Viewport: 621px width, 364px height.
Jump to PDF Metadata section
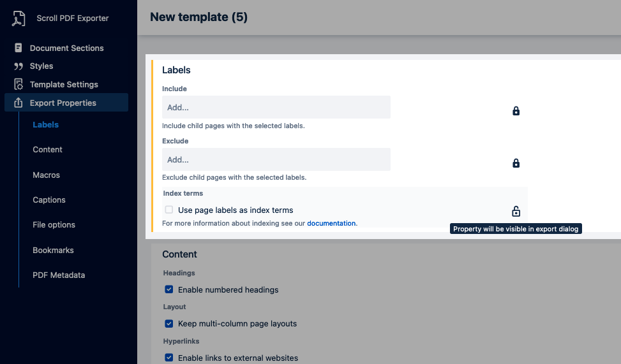coord(59,275)
